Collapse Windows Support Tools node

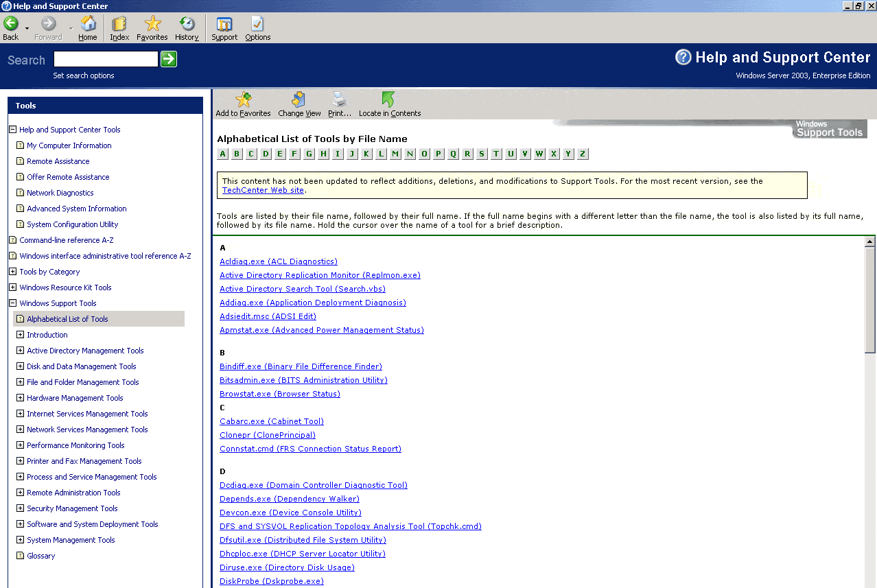tap(12, 303)
